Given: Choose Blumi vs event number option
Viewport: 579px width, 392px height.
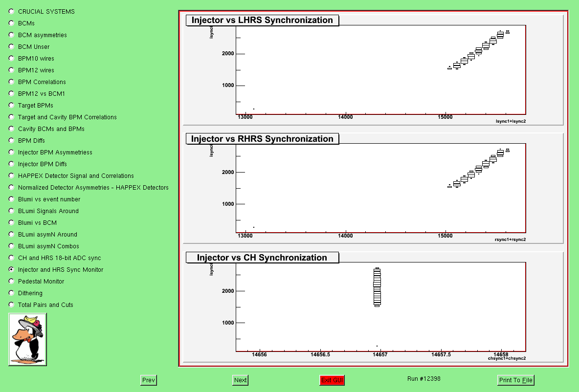Looking at the screenshot, I should pos(11,199).
